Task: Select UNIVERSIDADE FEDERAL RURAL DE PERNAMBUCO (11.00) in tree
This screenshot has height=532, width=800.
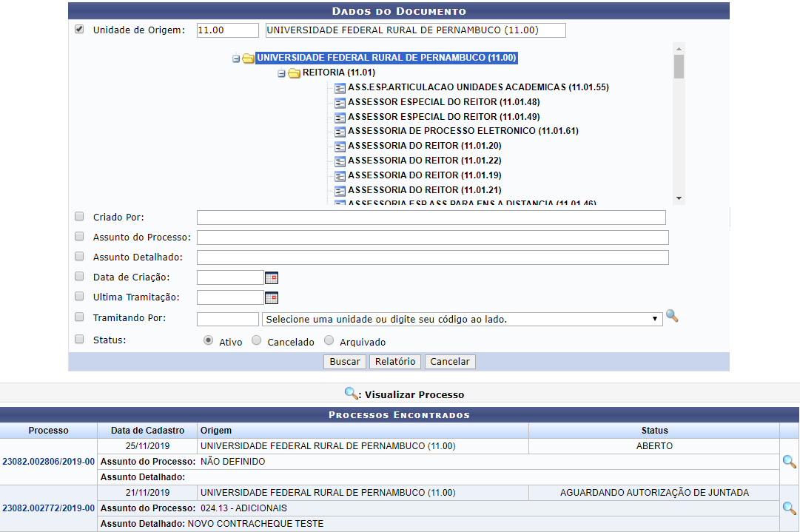Action: 387,58
